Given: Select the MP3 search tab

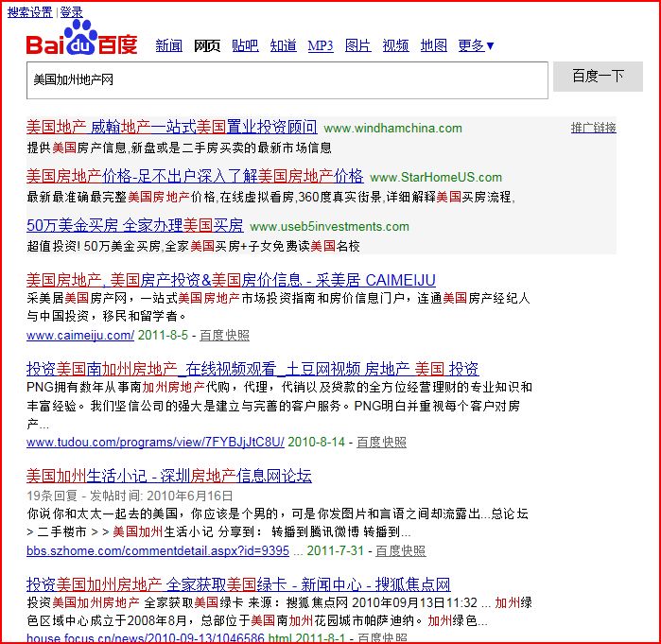Looking at the screenshot, I should coord(321,45).
